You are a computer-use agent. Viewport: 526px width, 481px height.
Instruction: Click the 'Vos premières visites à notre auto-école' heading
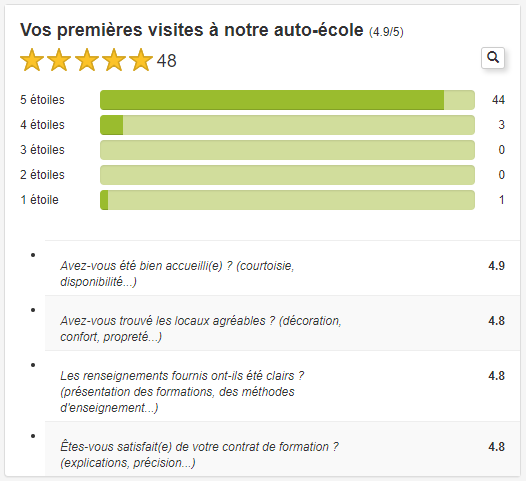click(192, 30)
